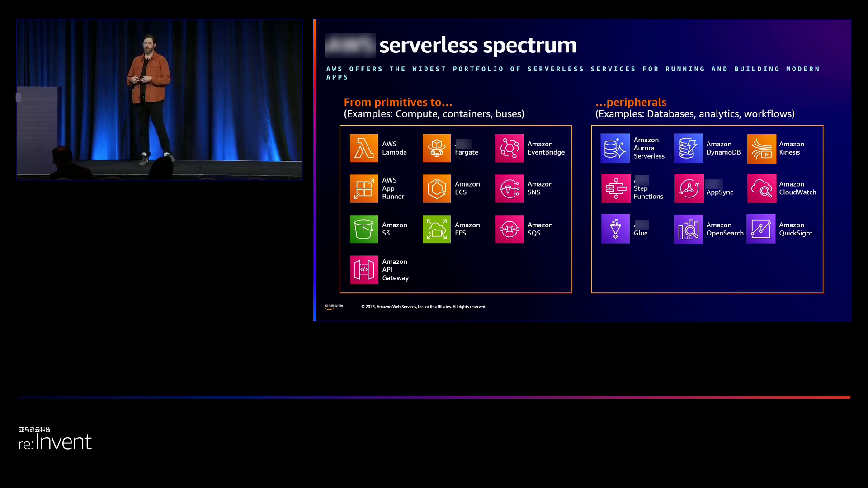
Task: Select the AppSync icon
Action: click(688, 188)
